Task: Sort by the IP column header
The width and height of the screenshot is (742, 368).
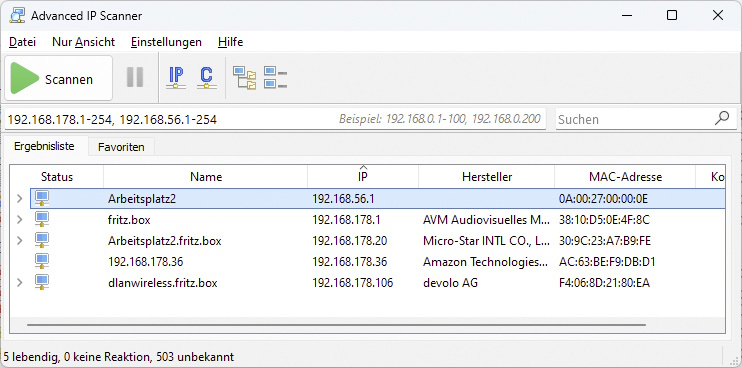Action: [x=363, y=177]
